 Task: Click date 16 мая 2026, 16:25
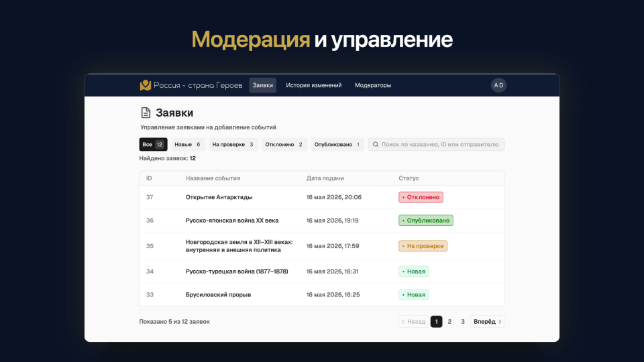[x=333, y=295]
